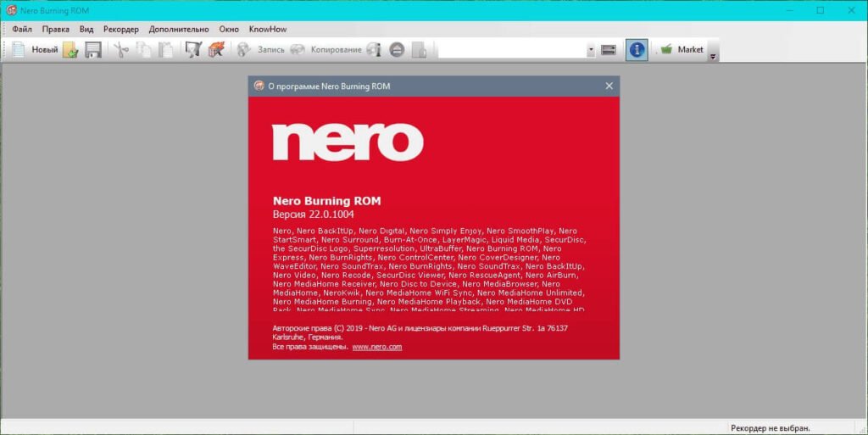Open the Рекордер menu
The image size is (868, 435).
pyautogui.click(x=120, y=30)
